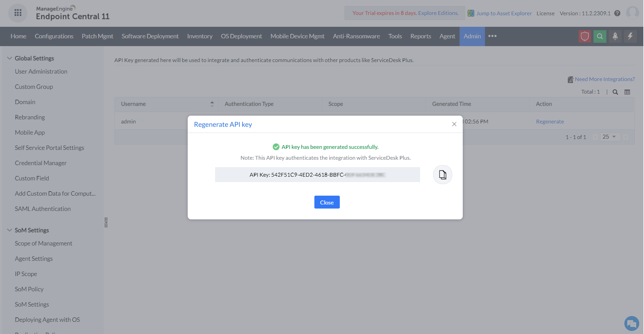Open Add Custom Data for Computers item

(55, 194)
